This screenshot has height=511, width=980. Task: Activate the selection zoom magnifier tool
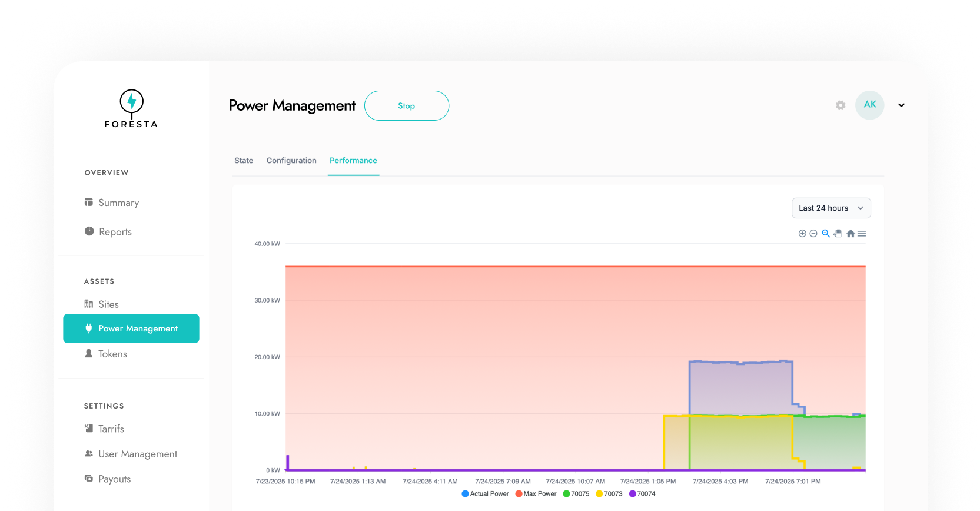(x=826, y=234)
